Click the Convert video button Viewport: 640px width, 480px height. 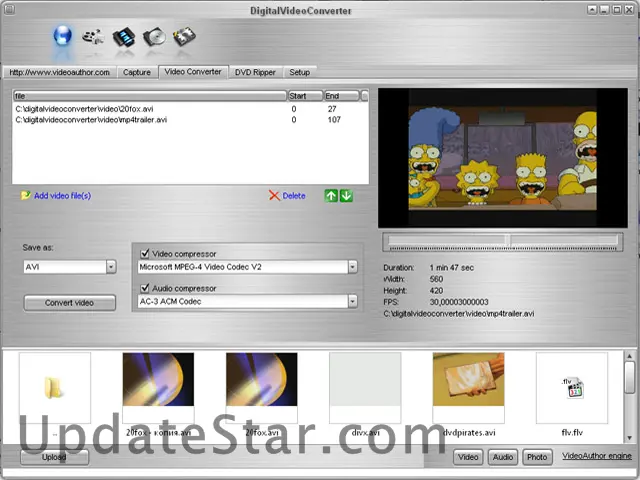(69, 303)
